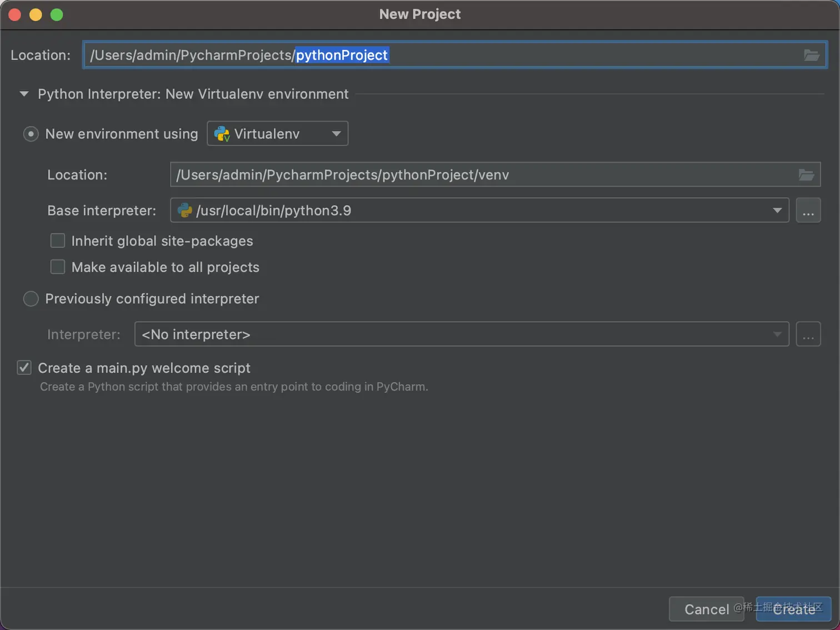Click the Cancel button
840x630 pixels.
706,609
